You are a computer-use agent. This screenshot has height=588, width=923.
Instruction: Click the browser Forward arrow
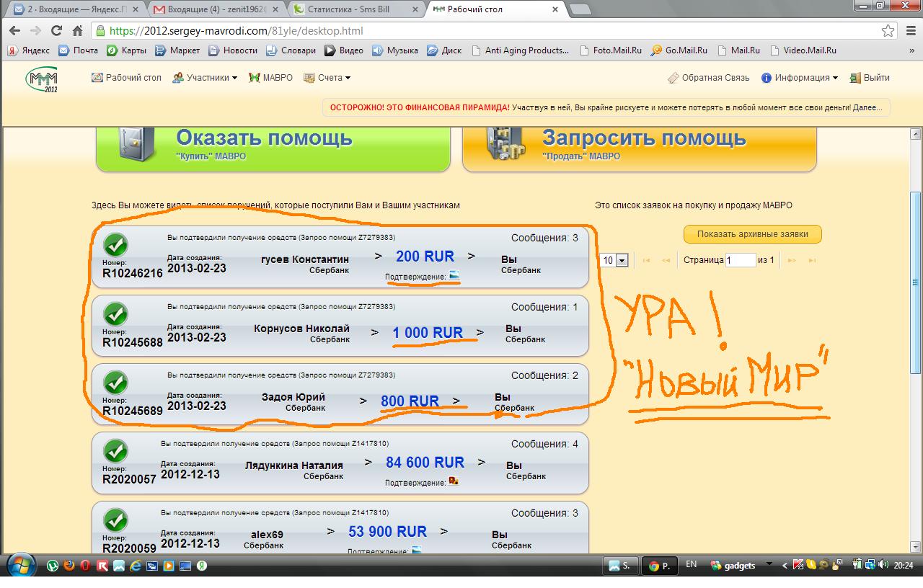[35, 31]
